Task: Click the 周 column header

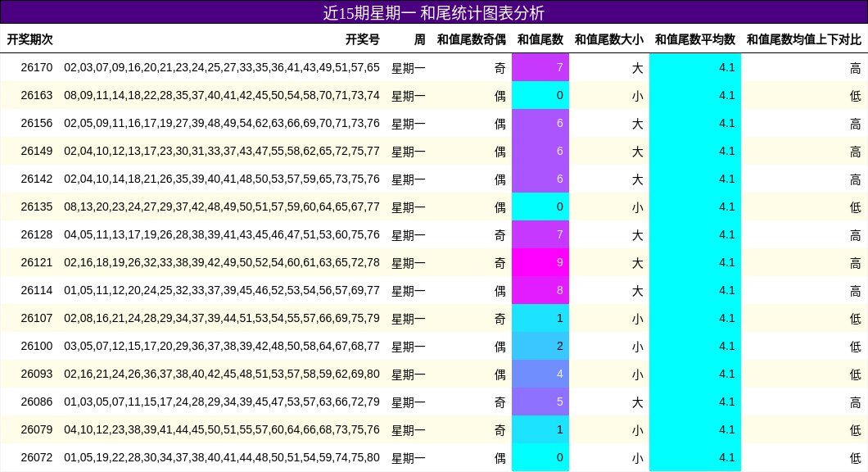Action: click(x=419, y=39)
